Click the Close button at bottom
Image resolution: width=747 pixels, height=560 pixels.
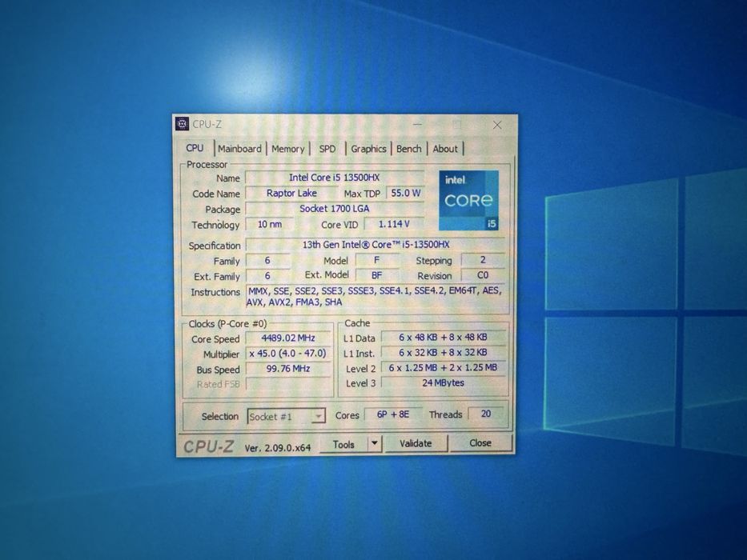coord(480,443)
